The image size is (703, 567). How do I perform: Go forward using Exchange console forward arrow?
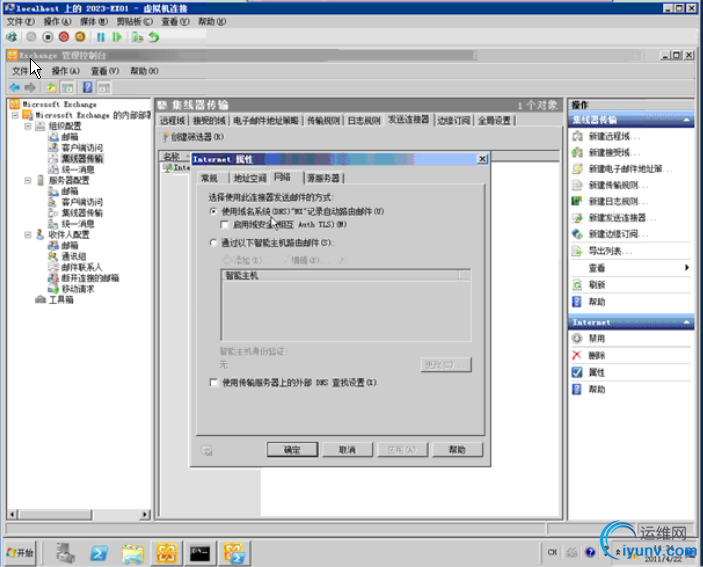(x=30, y=87)
